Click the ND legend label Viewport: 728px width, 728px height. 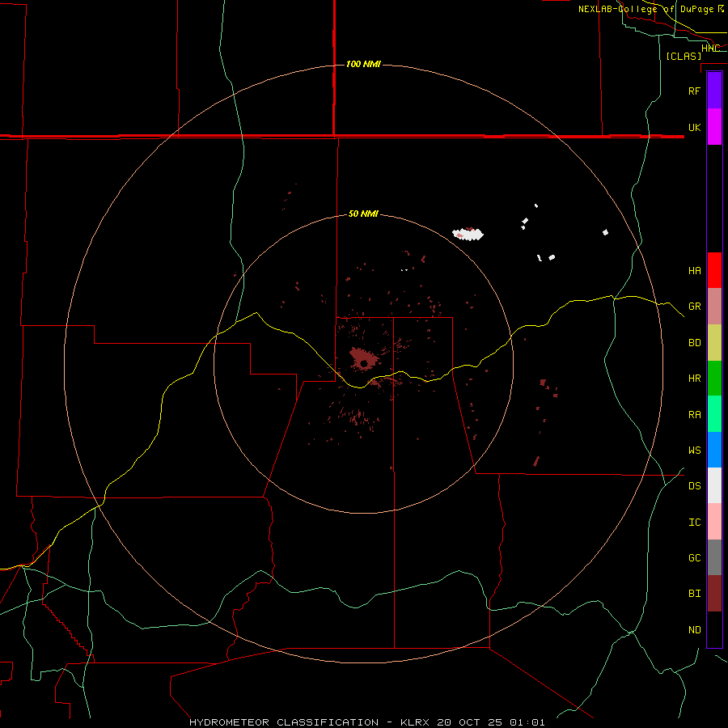[x=694, y=630]
